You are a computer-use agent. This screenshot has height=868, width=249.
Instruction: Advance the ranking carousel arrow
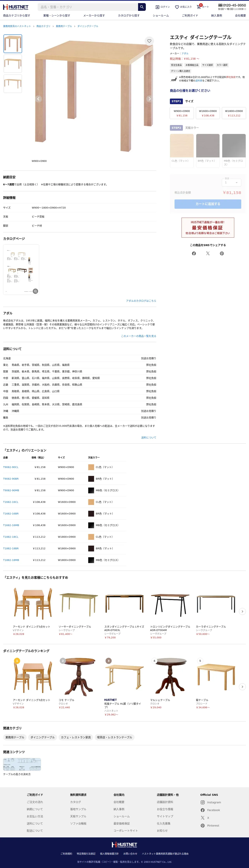[x=242, y=686]
